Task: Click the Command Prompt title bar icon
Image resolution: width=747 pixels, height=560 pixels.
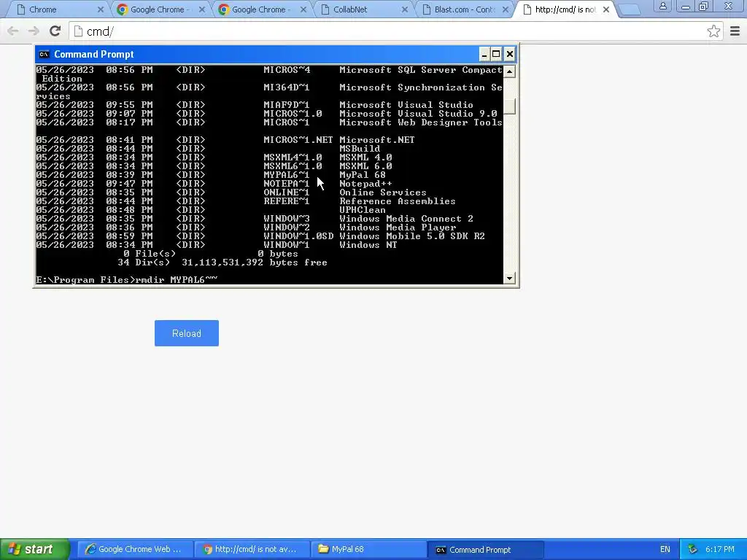Action: (x=44, y=54)
